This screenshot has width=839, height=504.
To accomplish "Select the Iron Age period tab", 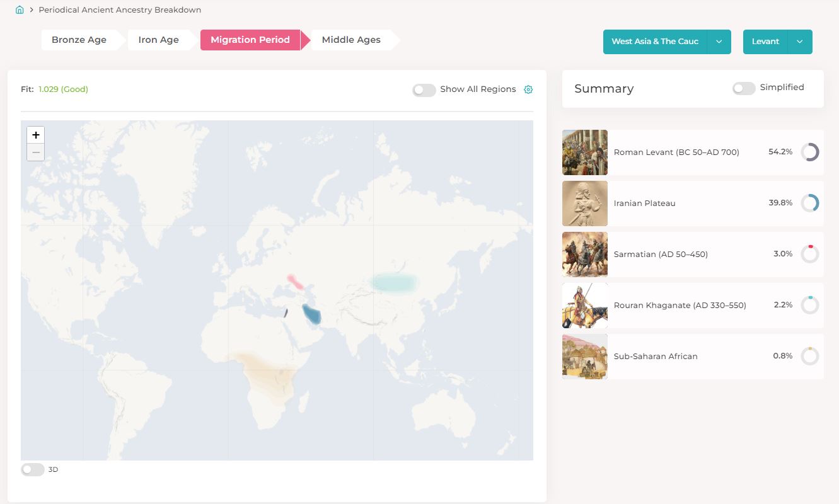I will [159, 40].
